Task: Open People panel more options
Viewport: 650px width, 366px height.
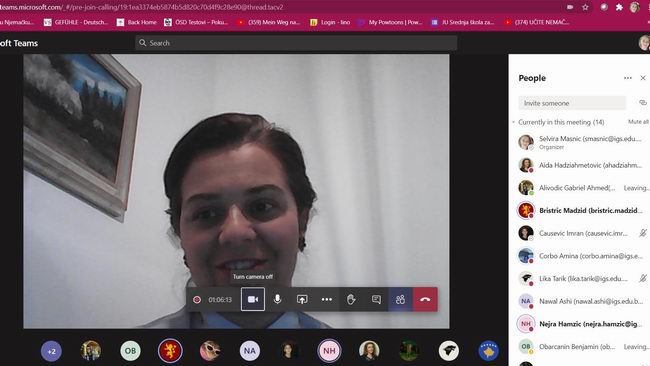Action: (628, 78)
